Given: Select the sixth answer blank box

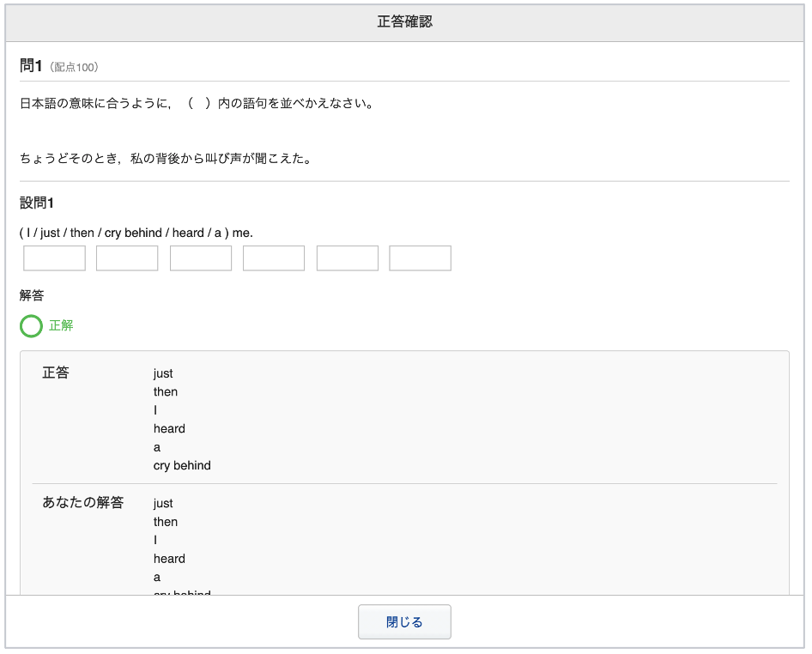Looking at the screenshot, I should (x=421, y=257).
